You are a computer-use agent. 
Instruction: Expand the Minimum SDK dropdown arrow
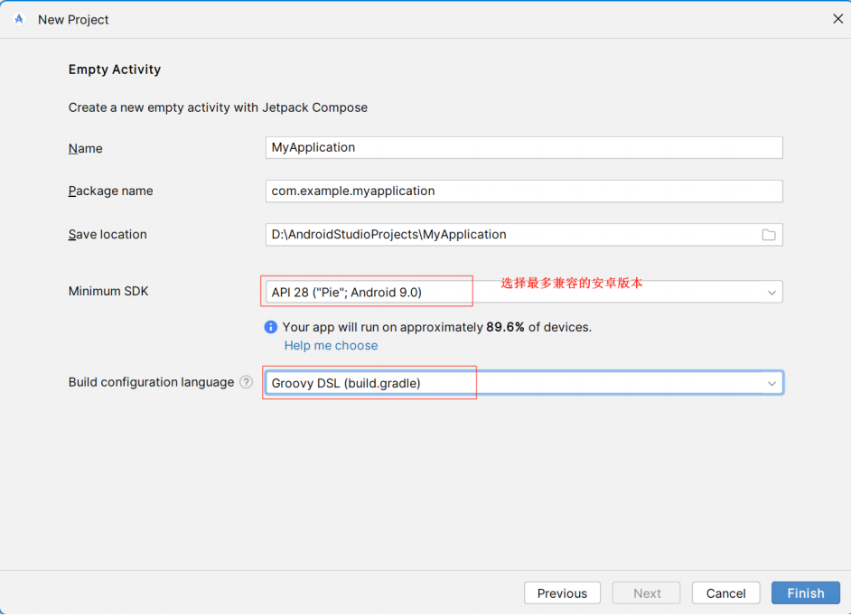(772, 293)
